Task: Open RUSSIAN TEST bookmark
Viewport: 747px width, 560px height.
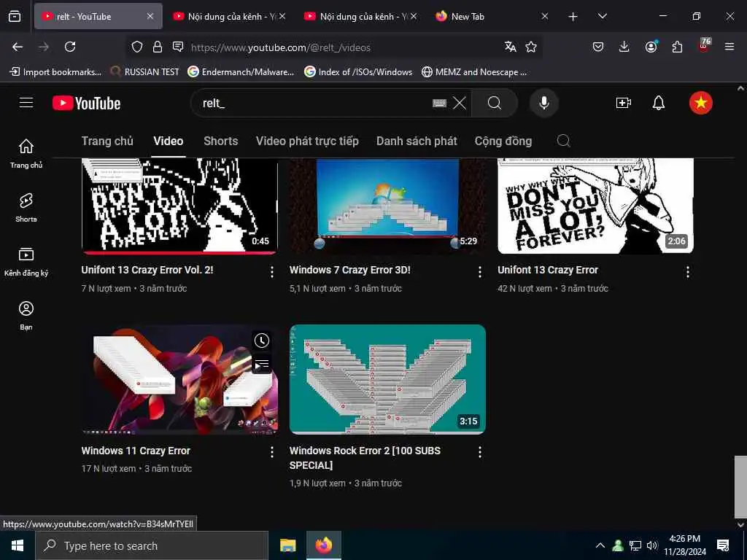Action: pos(145,72)
